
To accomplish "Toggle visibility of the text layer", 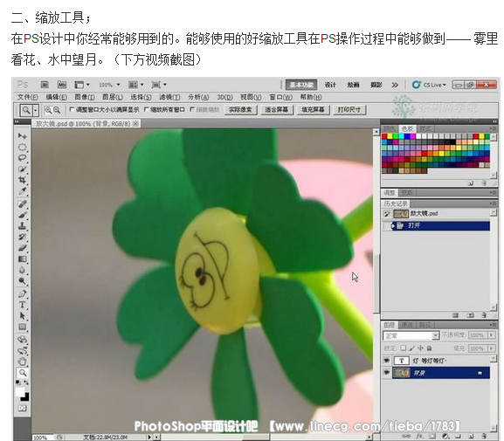I will (386, 361).
